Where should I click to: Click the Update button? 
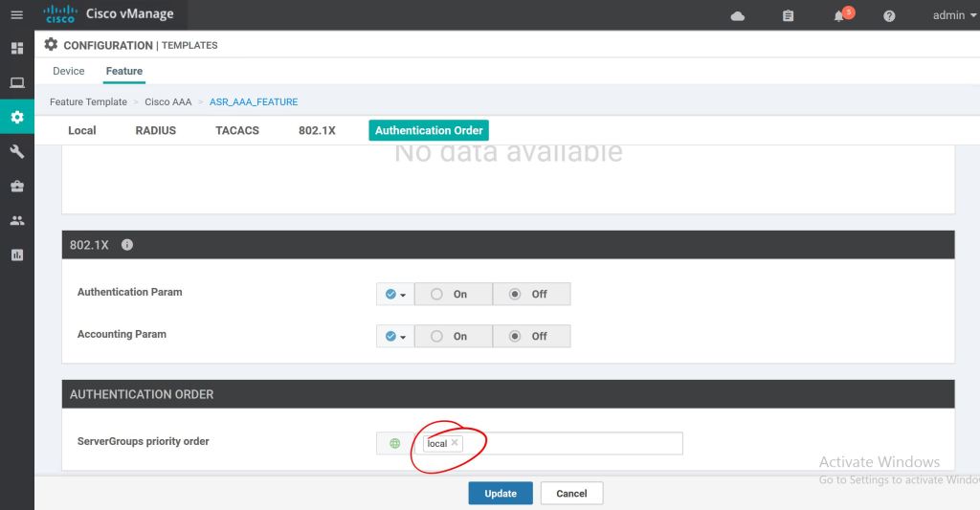[x=501, y=494]
